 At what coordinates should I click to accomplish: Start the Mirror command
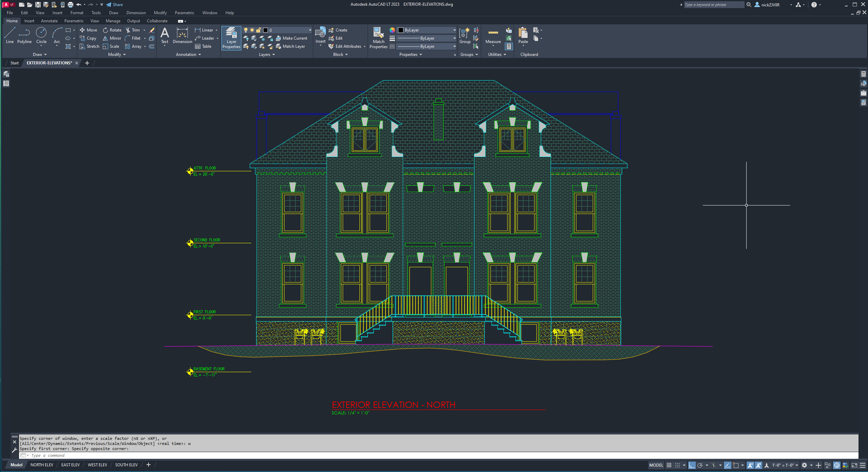(x=111, y=38)
